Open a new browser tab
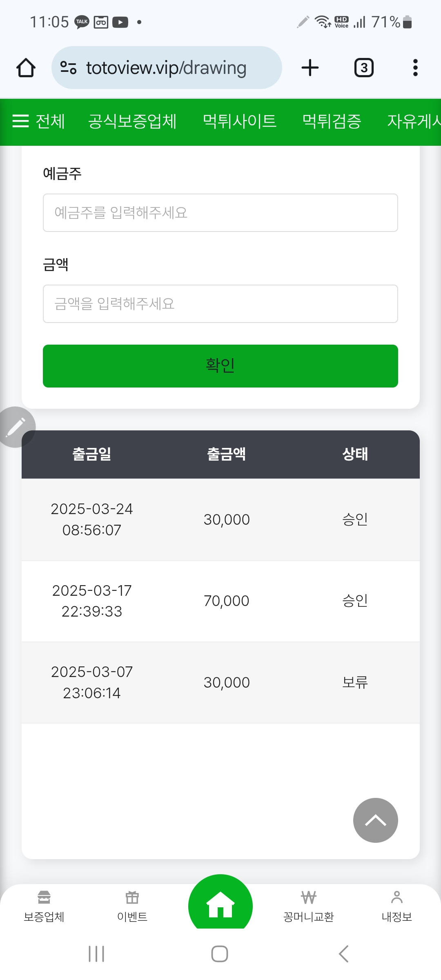The height and width of the screenshot is (980, 441). pos(310,68)
